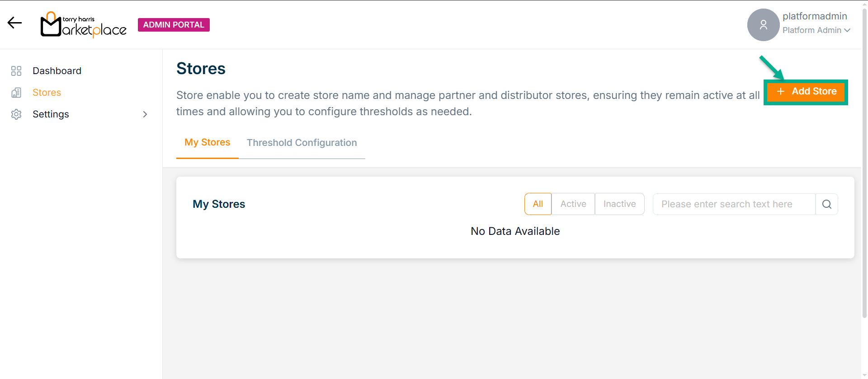Click the ADMIN PORTAL badge
The height and width of the screenshot is (379, 868).
click(x=174, y=25)
